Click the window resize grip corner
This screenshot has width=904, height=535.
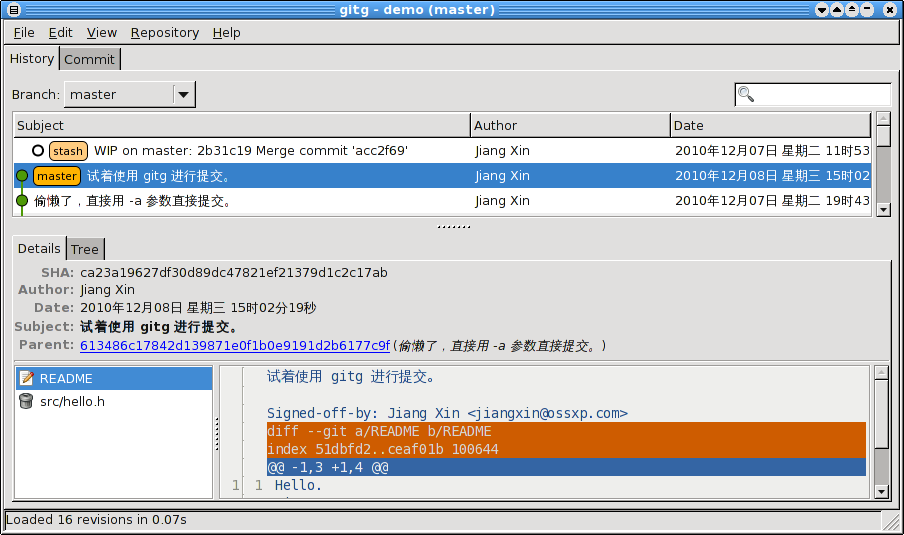(x=891, y=522)
